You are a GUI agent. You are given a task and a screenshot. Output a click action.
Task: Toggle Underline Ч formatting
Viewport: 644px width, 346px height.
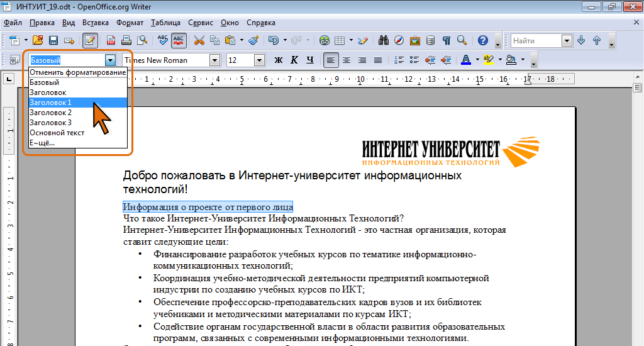tap(310, 60)
